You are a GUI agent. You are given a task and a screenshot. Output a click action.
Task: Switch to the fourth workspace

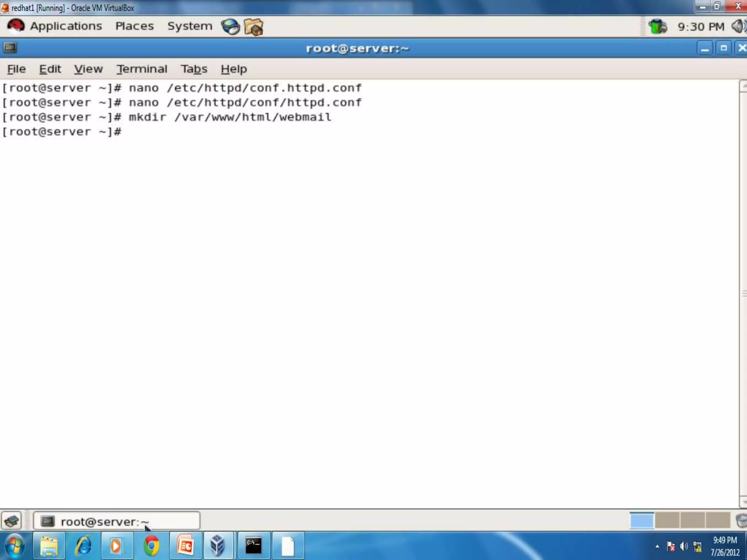pos(717,520)
